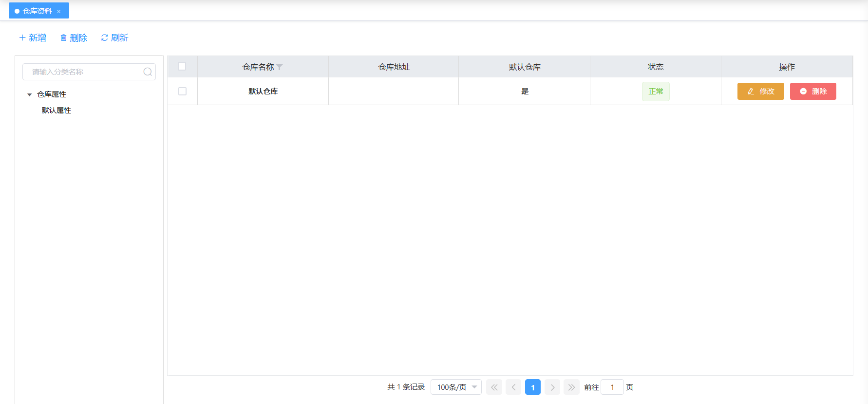Collapse the 仓库属性 tree node
Screen dimensions: 868x404
[30, 94]
